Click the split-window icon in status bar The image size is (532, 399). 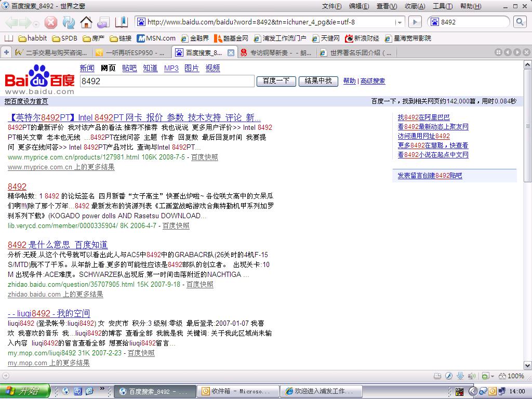[437, 376]
